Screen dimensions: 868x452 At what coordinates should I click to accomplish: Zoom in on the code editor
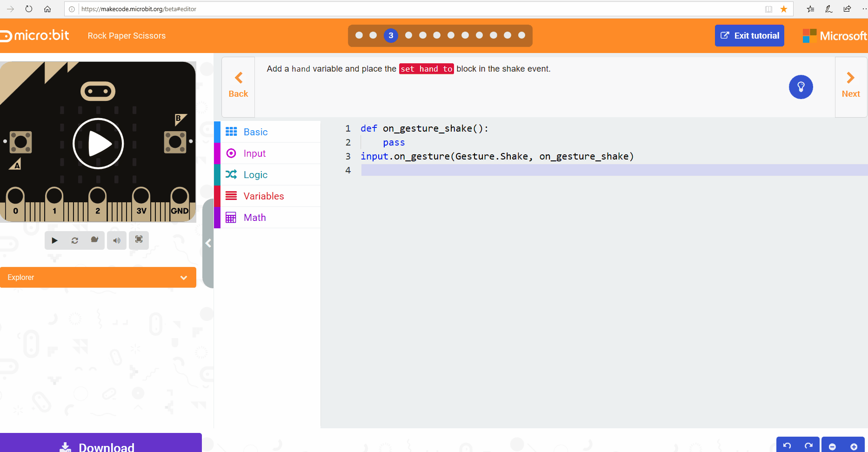pos(855,445)
